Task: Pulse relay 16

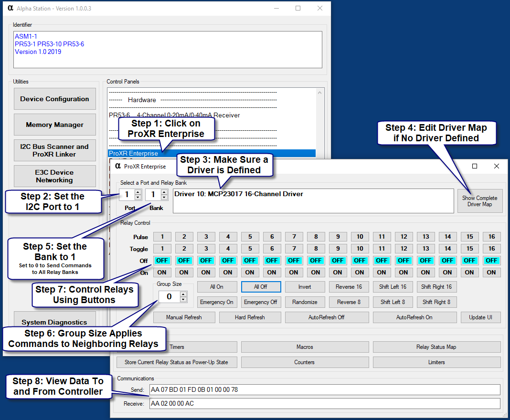Action: [x=491, y=237]
